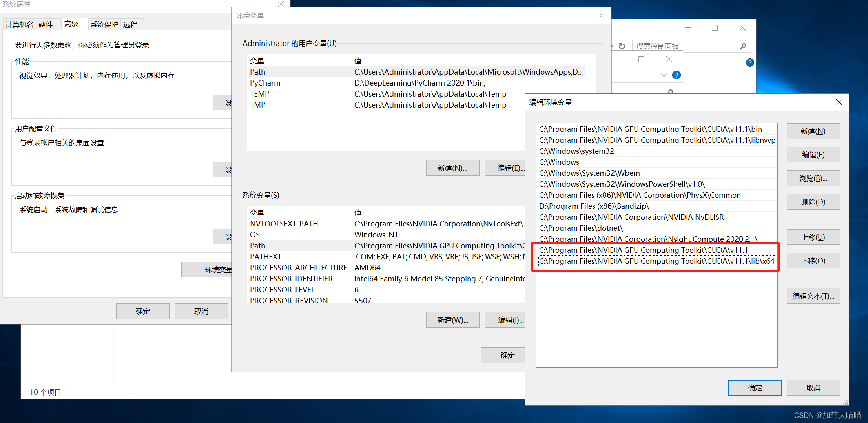Image resolution: width=868 pixels, height=423 pixels.
Task: Select user variable PyCharm row
Action: 417,83
